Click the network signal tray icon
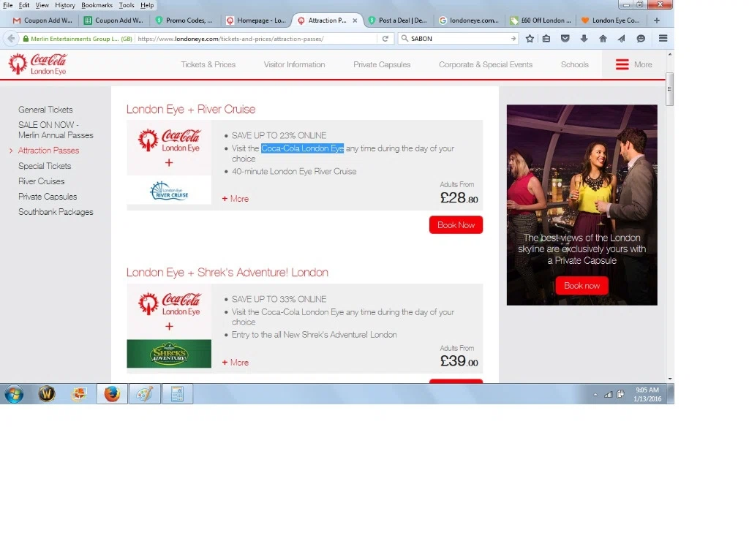Screen dimensions: 749x560 click(608, 394)
